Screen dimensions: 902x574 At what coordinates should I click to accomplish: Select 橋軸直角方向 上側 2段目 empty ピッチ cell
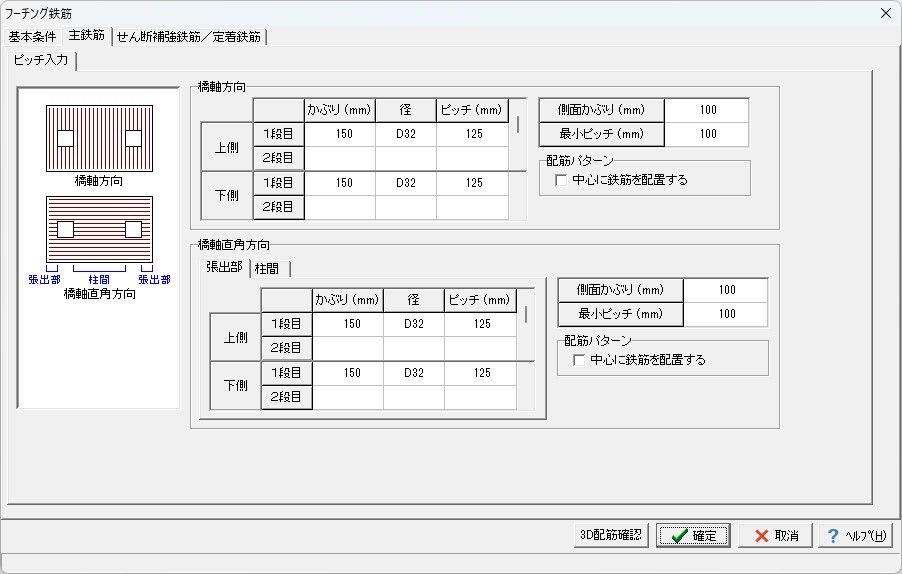point(481,348)
